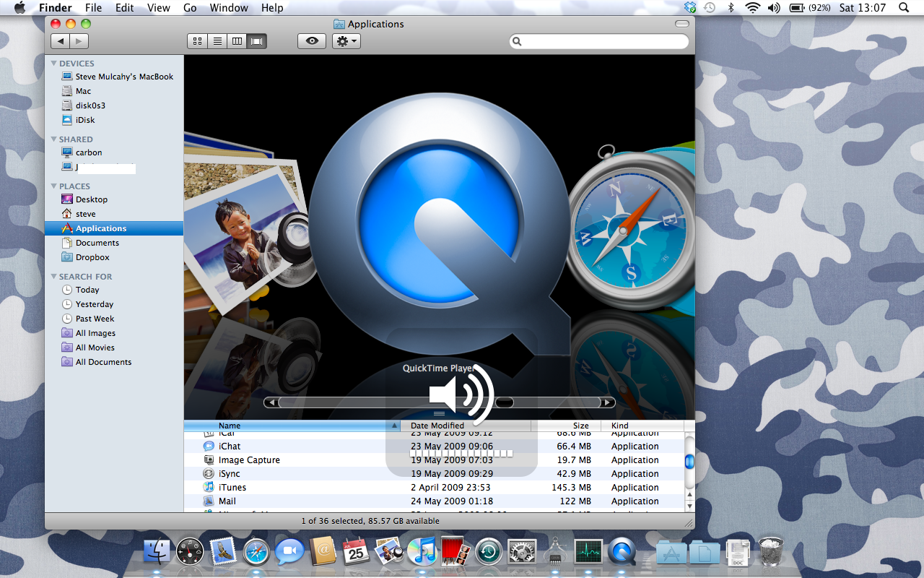
Task: Launch Photo Booth from the Dock
Action: pyautogui.click(x=456, y=552)
